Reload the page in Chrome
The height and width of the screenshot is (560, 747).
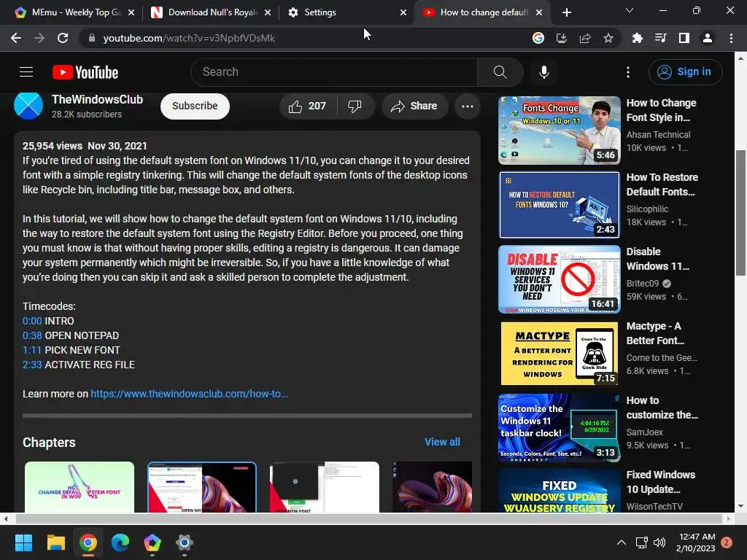(63, 38)
